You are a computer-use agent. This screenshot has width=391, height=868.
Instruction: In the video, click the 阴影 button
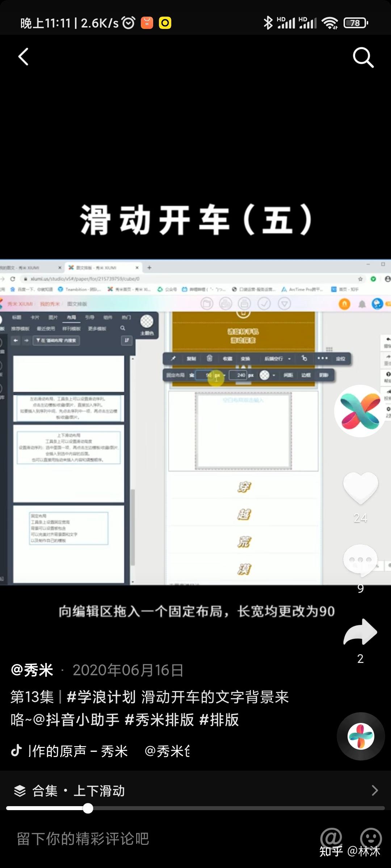pyautogui.click(x=324, y=375)
